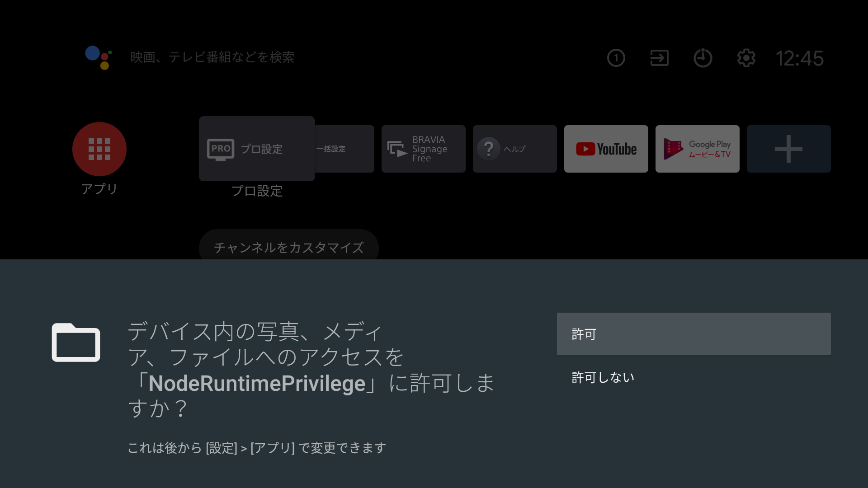Open the notifications icon showing 1
The image size is (868, 488).
coord(616,58)
